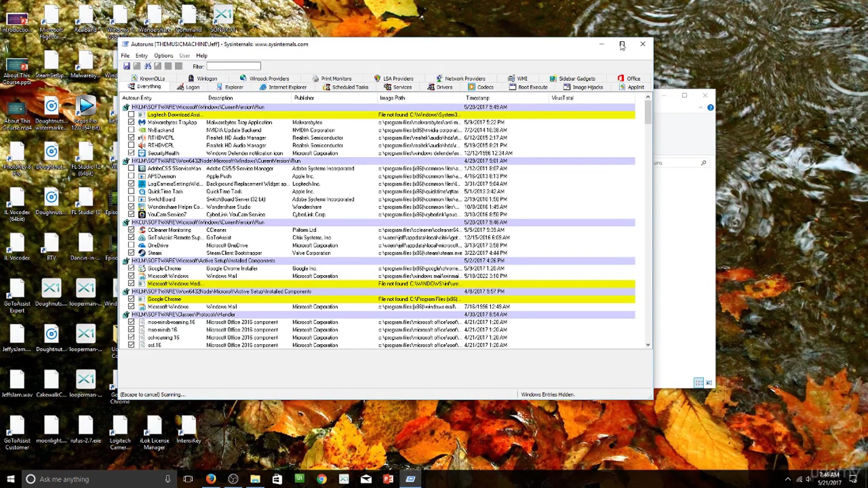This screenshot has width=868, height=488.
Task: Switch to the Scheduled Tasks tab
Action: [345, 87]
